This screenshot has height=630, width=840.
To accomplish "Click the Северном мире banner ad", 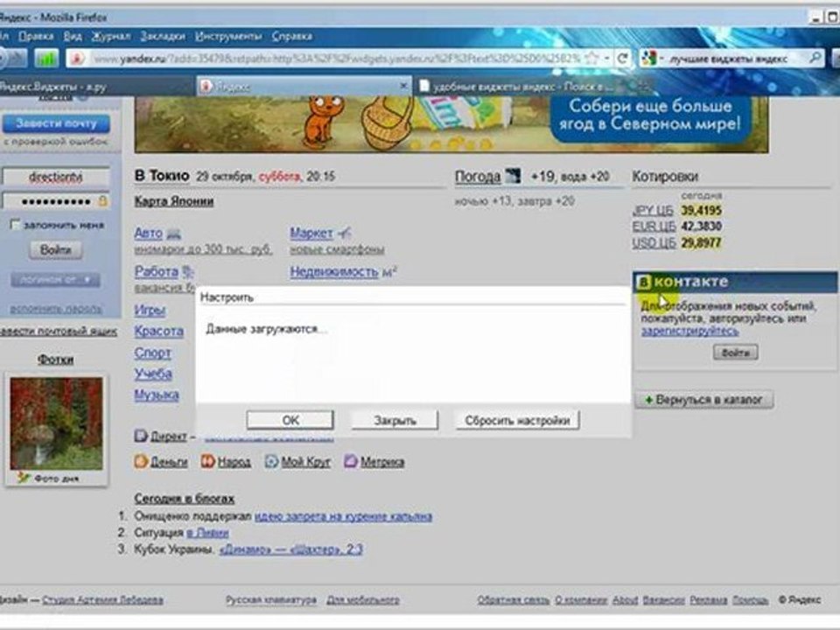I will coord(451,124).
